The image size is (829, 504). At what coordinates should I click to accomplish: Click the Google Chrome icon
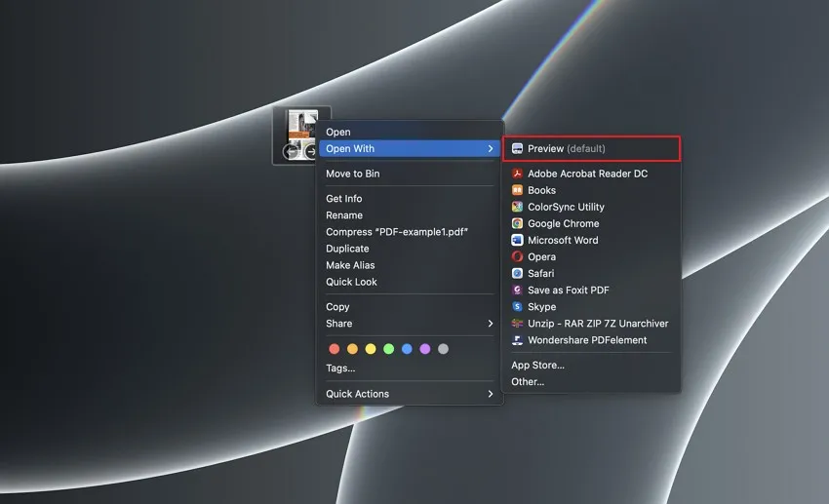[517, 223]
